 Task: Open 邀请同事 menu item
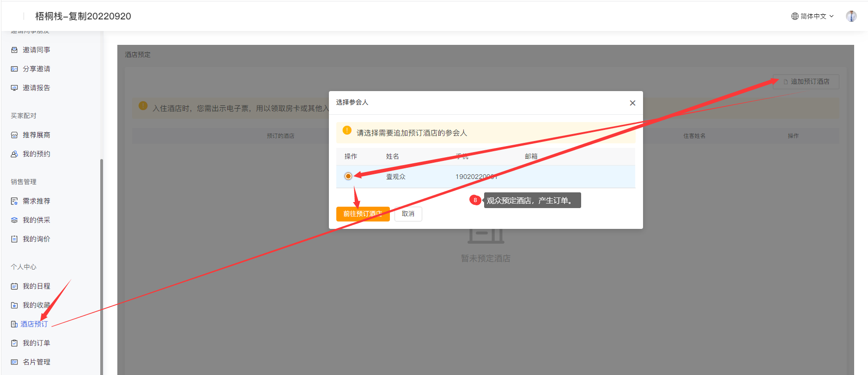click(36, 50)
